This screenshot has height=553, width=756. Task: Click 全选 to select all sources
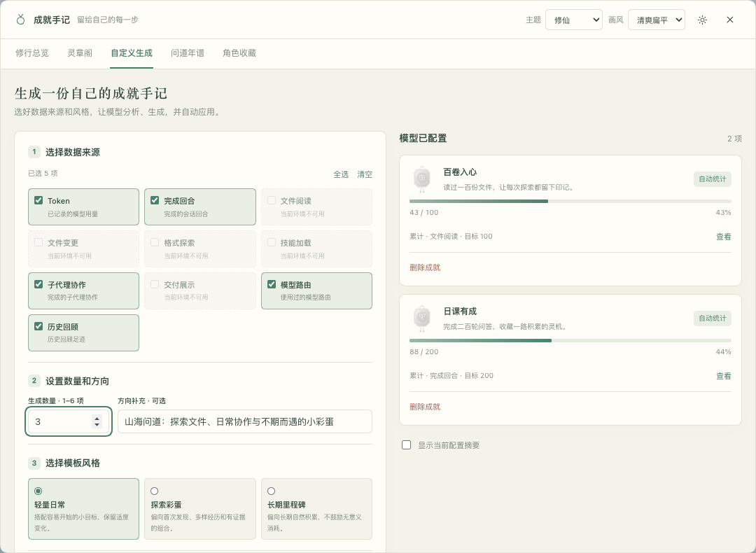coord(341,174)
